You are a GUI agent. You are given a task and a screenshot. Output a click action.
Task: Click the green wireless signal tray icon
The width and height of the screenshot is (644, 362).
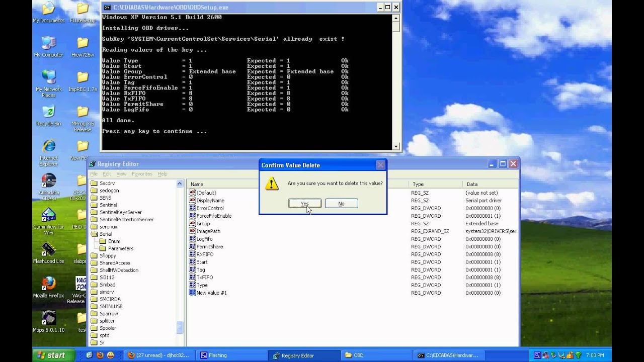578,355
